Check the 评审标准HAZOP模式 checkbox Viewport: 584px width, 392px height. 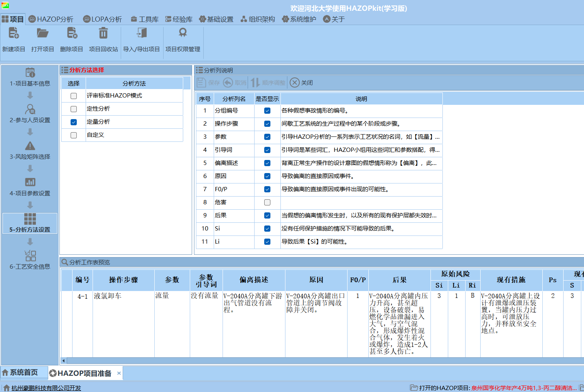point(74,96)
